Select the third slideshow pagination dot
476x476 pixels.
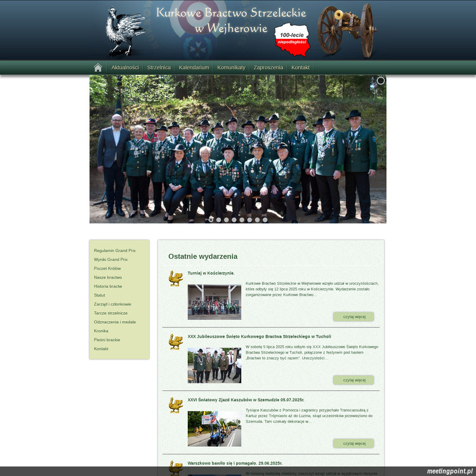click(x=227, y=220)
